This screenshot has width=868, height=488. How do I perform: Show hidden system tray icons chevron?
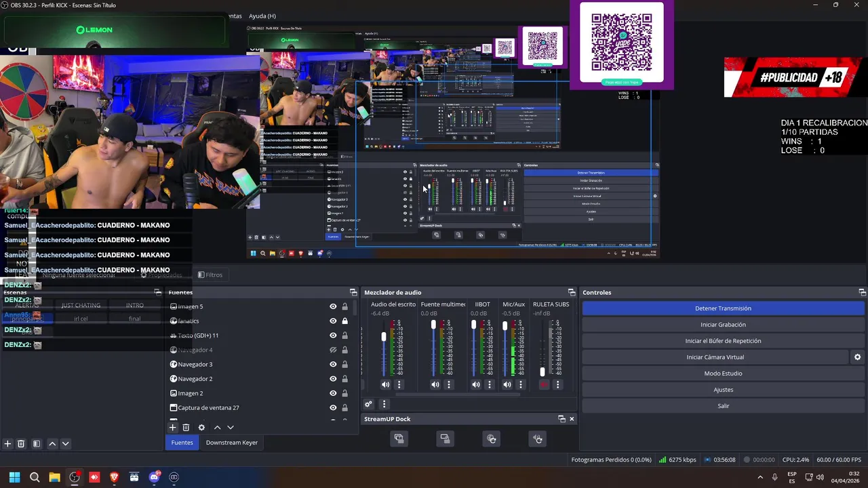pyautogui.click(x=759, y=477)
